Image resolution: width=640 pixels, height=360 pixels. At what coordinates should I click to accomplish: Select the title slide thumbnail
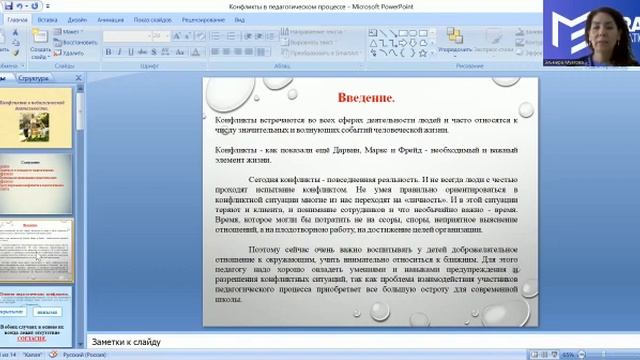(x=36, y=119)
